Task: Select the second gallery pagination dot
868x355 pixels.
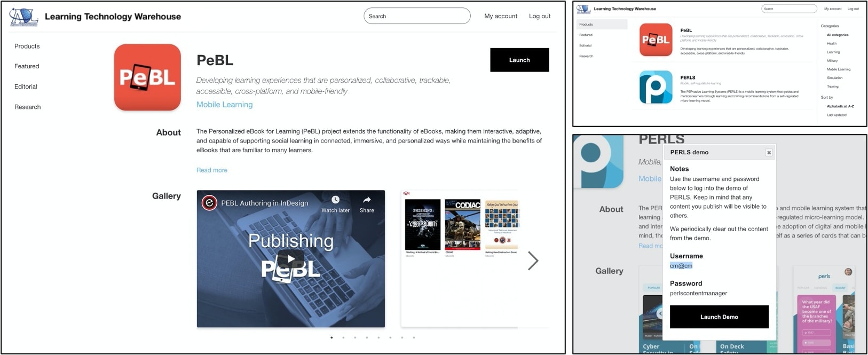Action: (x=343, y=337)
